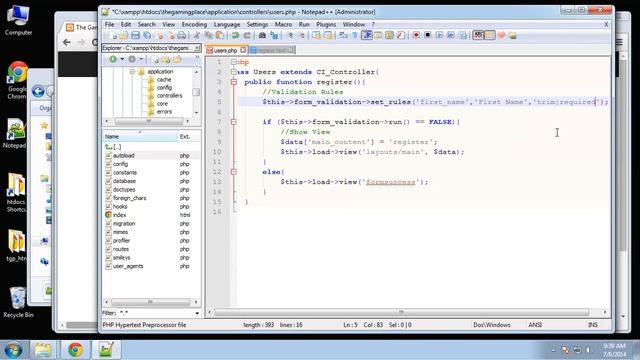Click the Stop Recording macro icon
The width and height of the screenshot is (640, 360).
pyautogui.click(x=427, y=36)
